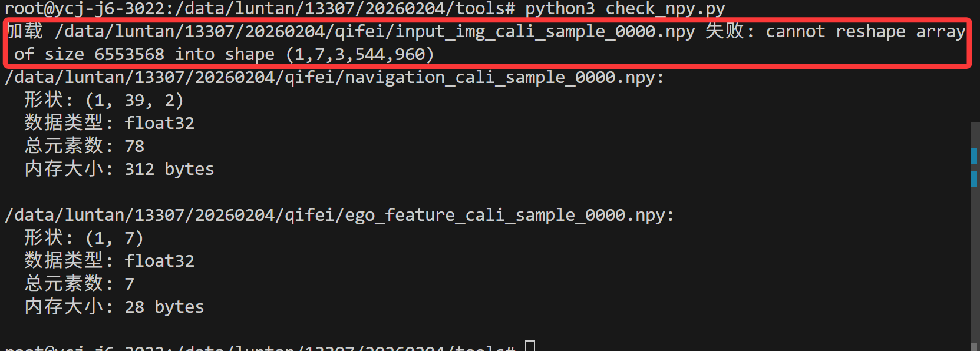Click the total element count 78
The width and height of the screenshot is (980, 351).
point(134,146)
